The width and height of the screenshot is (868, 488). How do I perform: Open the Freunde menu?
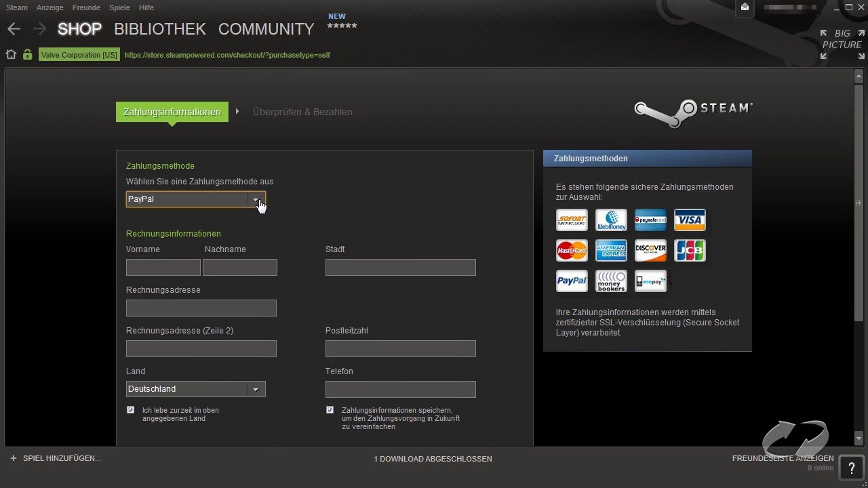(x=86, y=7)
